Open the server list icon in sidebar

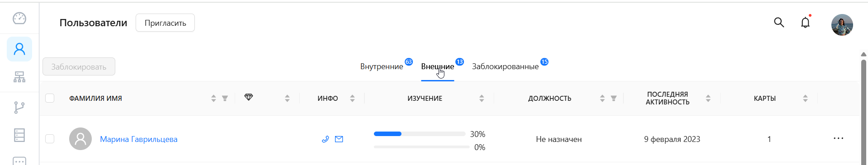(x=19, y=135)
